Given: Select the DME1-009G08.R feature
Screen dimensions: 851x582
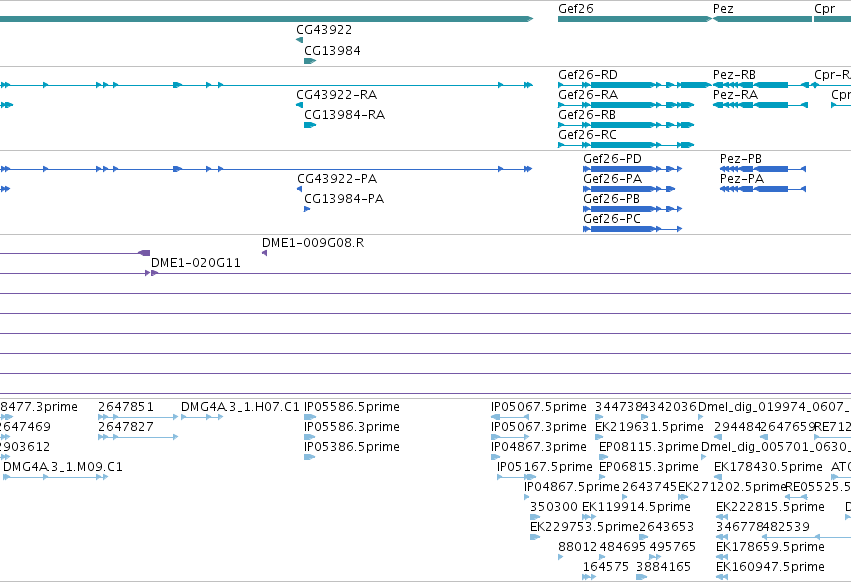Looking at the screenshot, I should [264, 254].
